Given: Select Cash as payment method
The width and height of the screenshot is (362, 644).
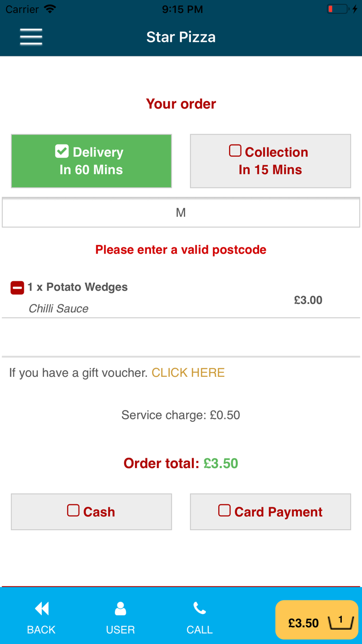Looking at the screenshot, I should [91, 511].
